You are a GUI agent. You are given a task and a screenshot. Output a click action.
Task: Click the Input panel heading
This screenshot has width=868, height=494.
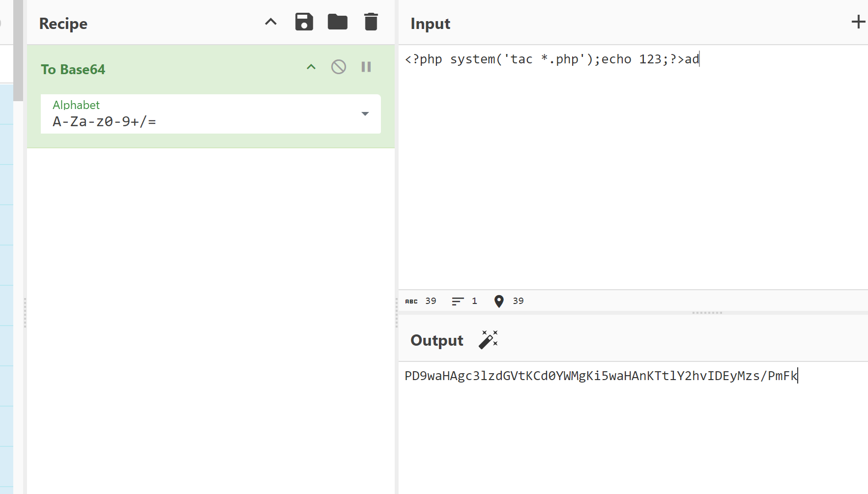[431, 24]
